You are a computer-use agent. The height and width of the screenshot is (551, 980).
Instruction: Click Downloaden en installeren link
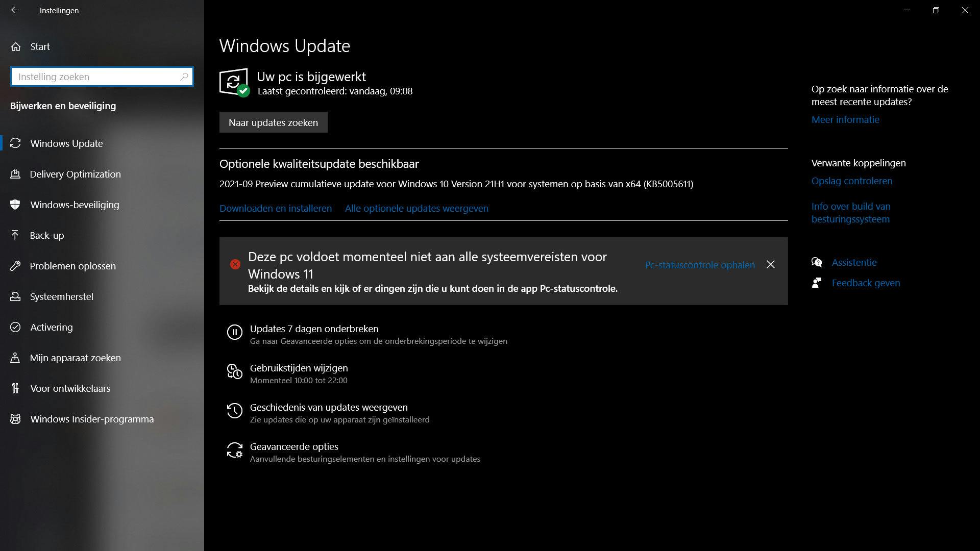(276, 208)
